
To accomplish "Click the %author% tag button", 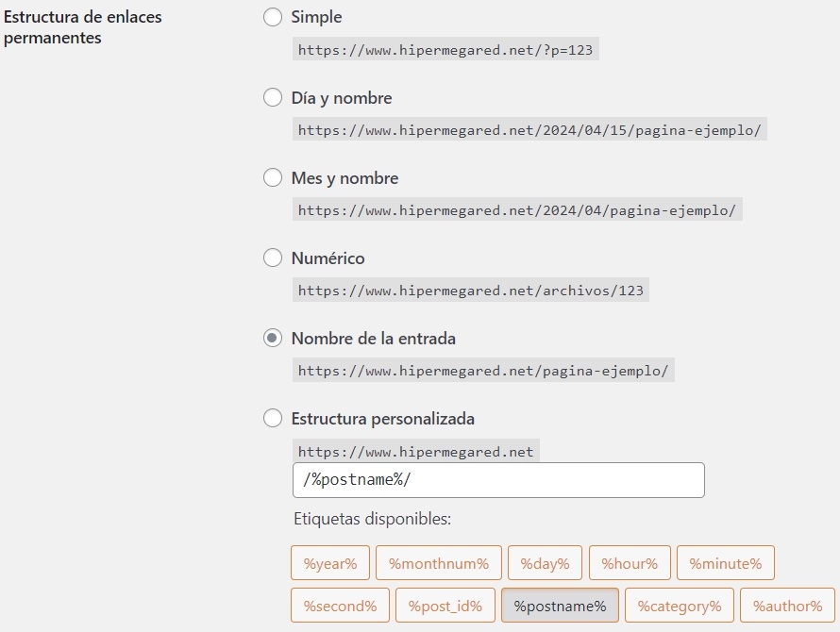I will pos(787,606).
